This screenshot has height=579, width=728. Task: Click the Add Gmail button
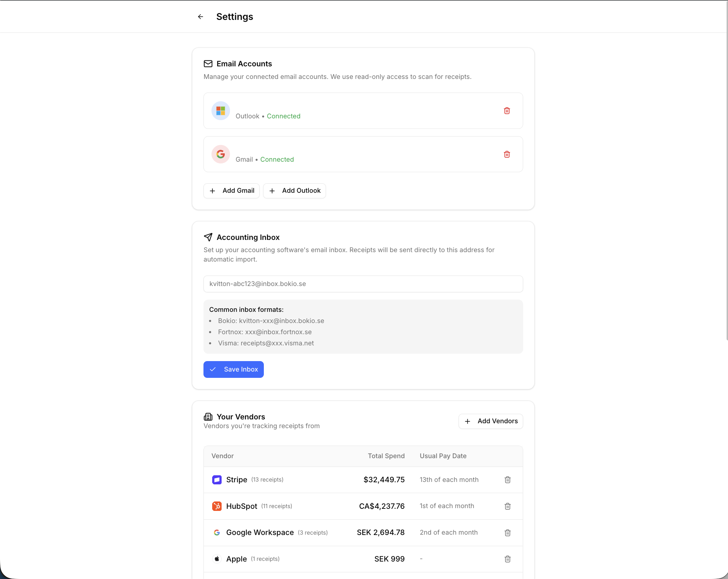231,191
